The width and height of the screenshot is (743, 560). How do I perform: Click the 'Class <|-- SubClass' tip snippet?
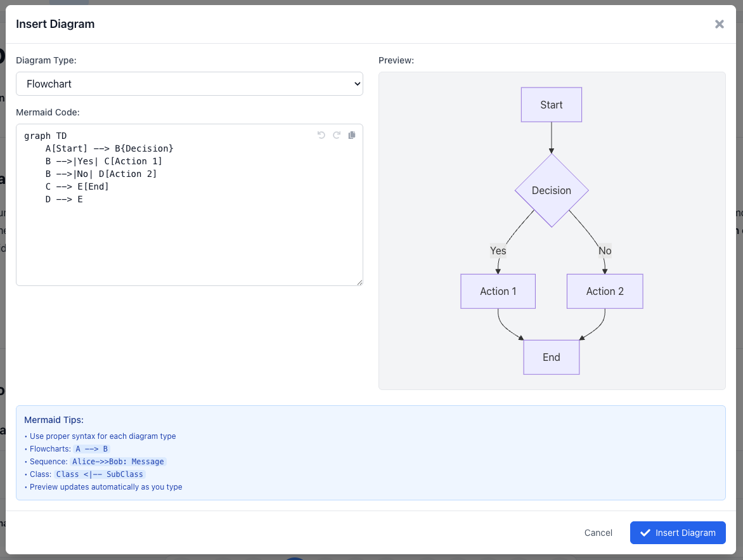(x=100, y=474)
